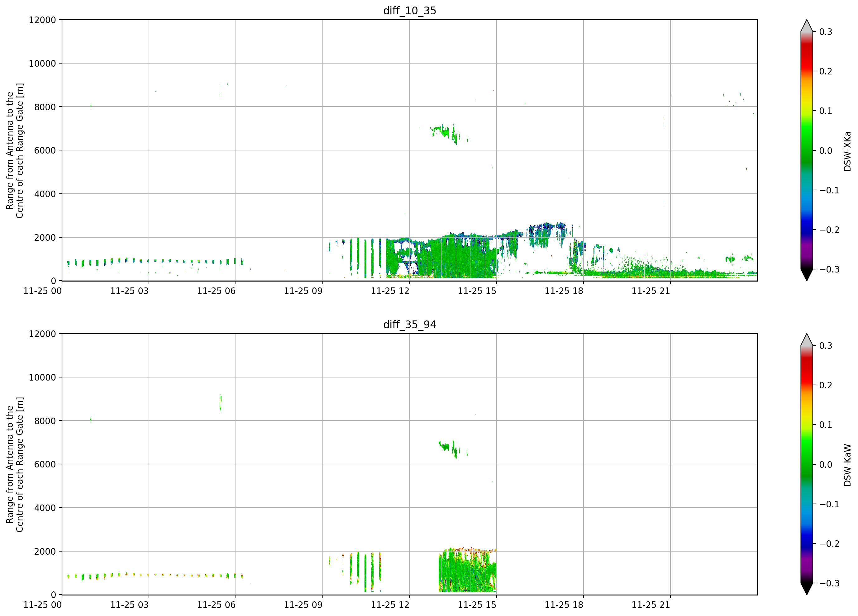Viewport: 858px width, 616px height.
Task: Click the bottom colorbar's black lower arrow
Action: [x=807, y=589]
